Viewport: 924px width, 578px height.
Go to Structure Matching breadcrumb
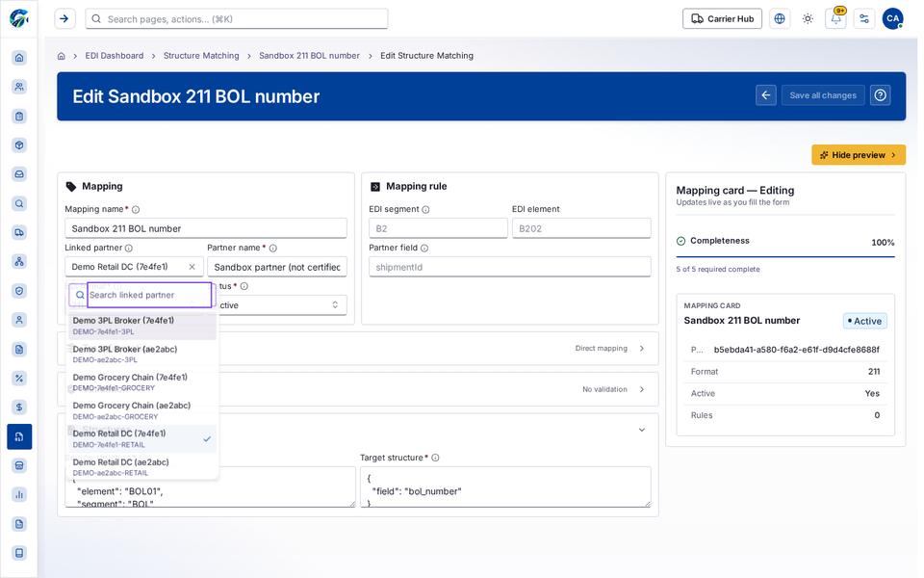click(x=201, y=56)
